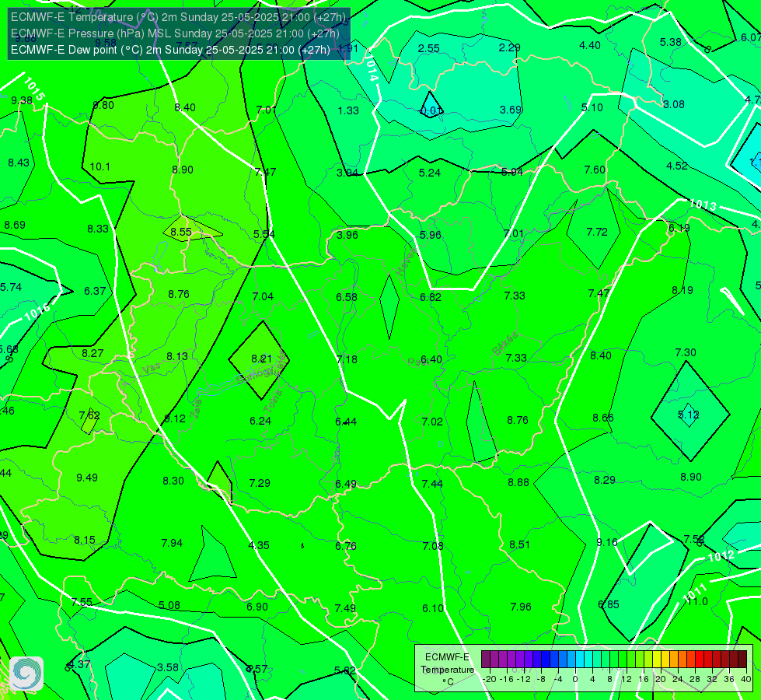Click the dew point value 8.19
This screenshot has width=761, height=700.
click(682, 290)
